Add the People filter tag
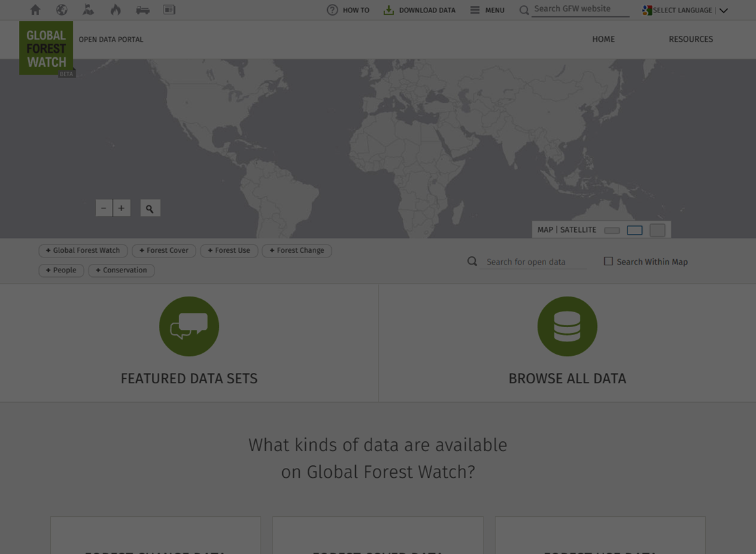This screenshot has height=554, width=756. [x=61, y=270]
